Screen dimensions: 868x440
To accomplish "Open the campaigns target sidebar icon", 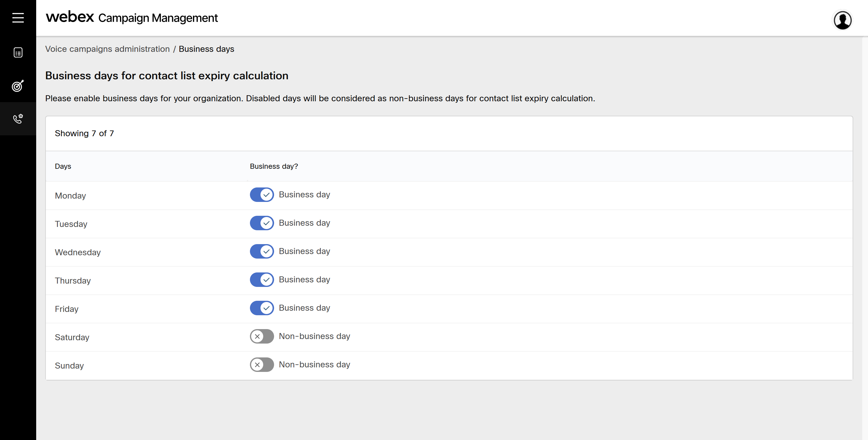I will coord(18,86).
